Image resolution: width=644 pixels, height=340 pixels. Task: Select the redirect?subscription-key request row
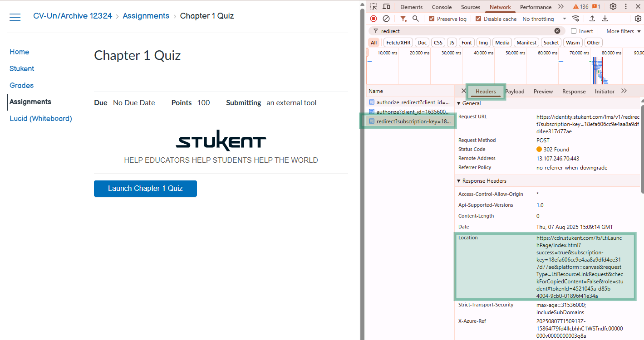(x=410, y=121)
